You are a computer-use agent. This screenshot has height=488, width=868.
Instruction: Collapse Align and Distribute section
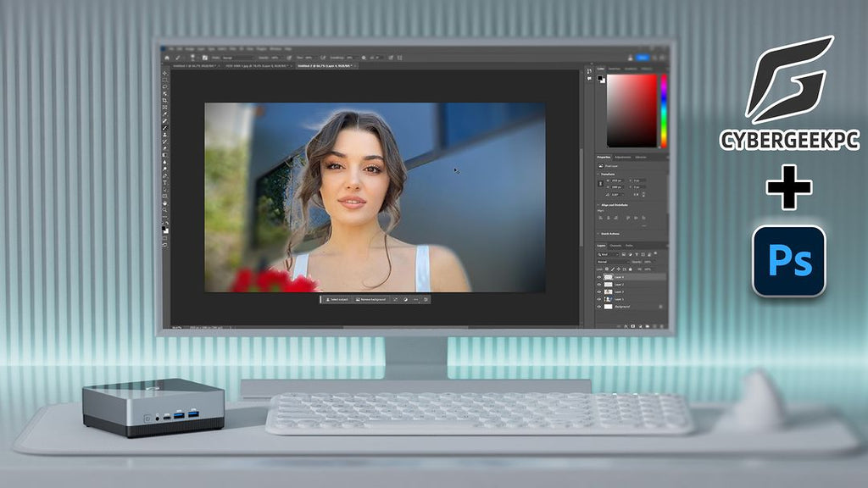[598, 205]
